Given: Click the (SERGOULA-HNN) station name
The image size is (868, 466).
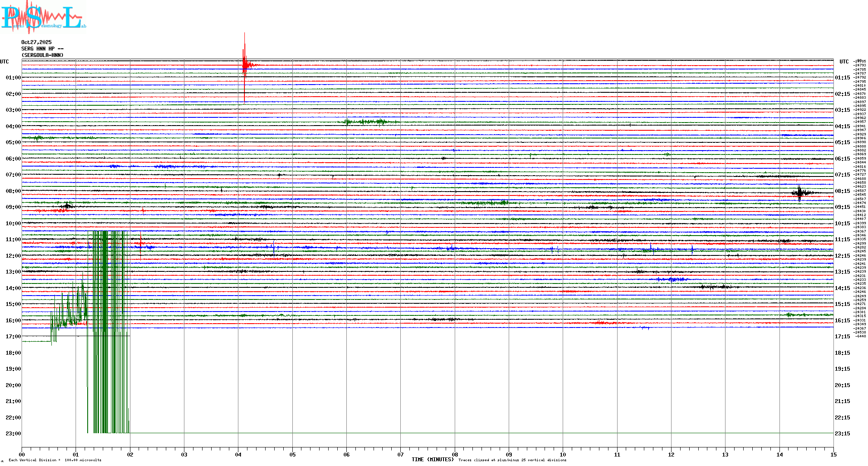Looking at the screenshot, I should 42,55.
